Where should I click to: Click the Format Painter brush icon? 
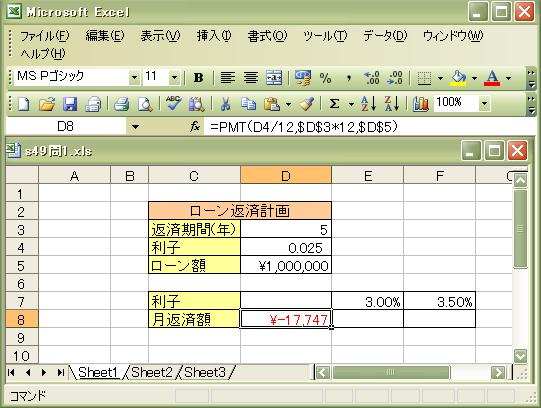(x=306, y=103)
